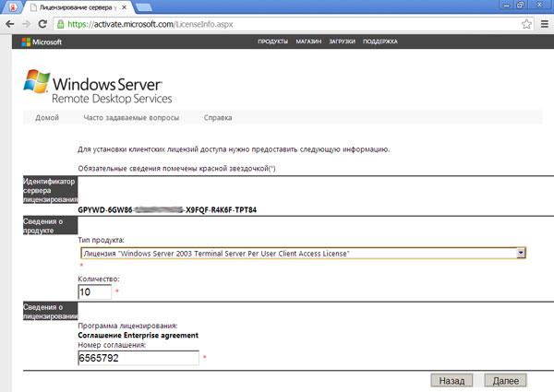The width and height of the screenshot is (554, 392).
Task: Open the Тип продукта dropdown list
Action: click(303, 253)
